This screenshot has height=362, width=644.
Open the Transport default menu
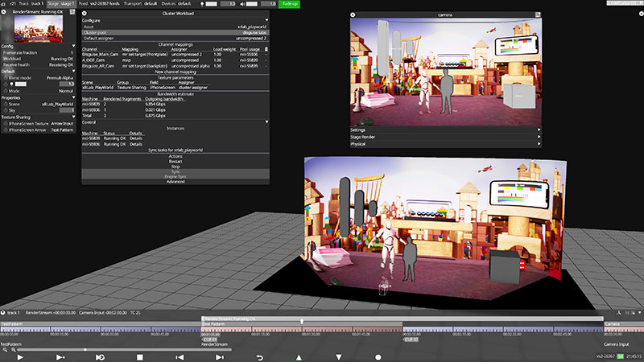[140, 4]
